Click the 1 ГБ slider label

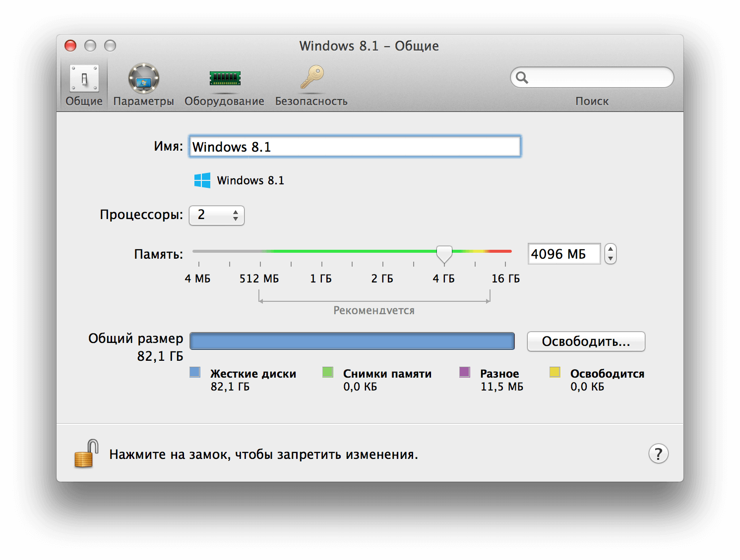[321, 279]
